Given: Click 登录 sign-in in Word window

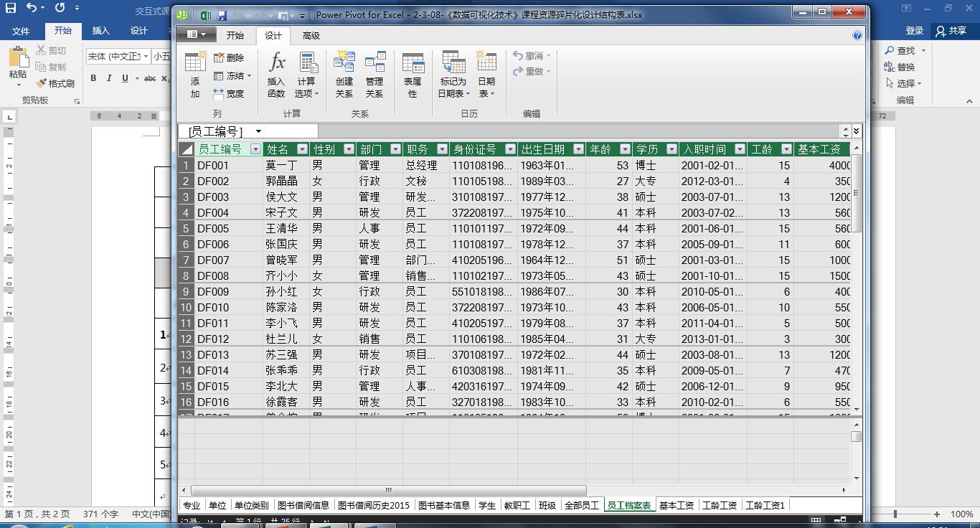Looking at the screenshot, I should click(x=914, y=31).
